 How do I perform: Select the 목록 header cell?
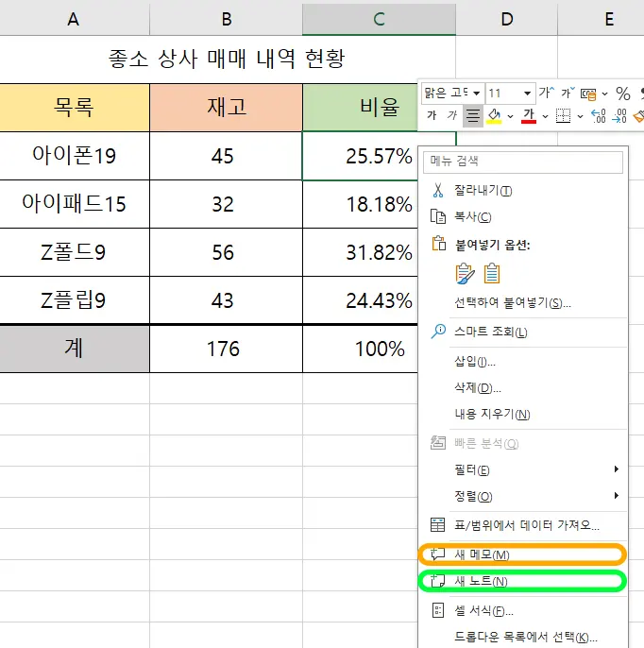tap(75, 108)
